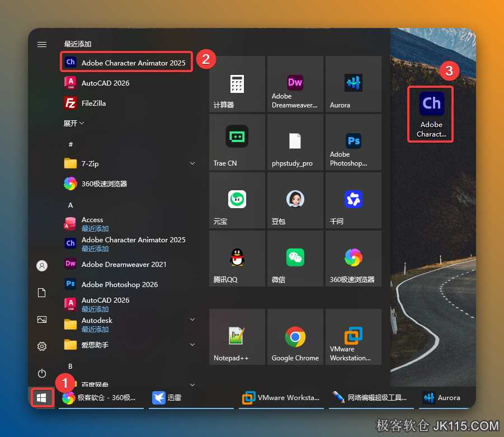Image resolution: width=504 pixels, height=437 pixels.
Task: Open Adobe Character Animator 2025 in A section
Action: coord(129,244)
